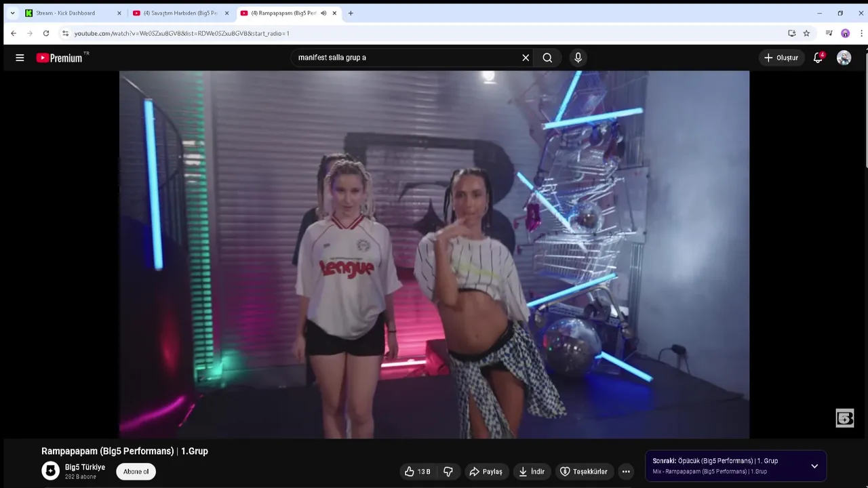The width and height of the screenshot is (868, 488).
Task: Open Chrome profile avatar
Action: click(x=845, y=33)
